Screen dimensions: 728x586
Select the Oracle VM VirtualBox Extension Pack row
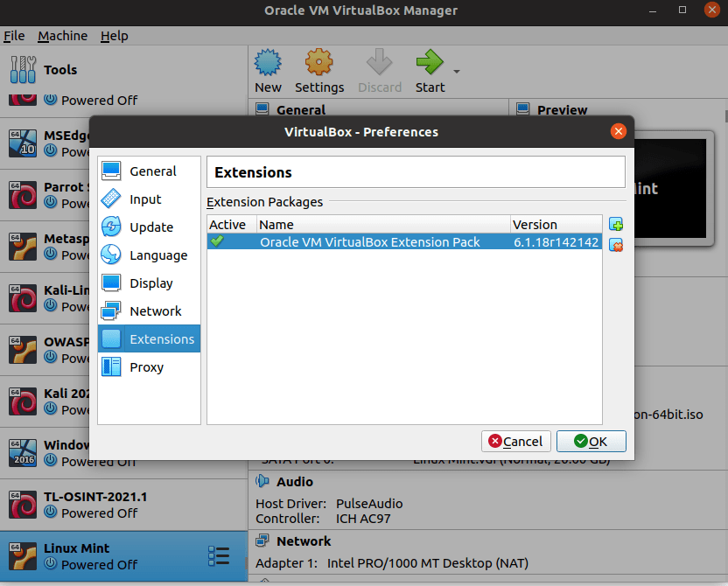(369, 242)
